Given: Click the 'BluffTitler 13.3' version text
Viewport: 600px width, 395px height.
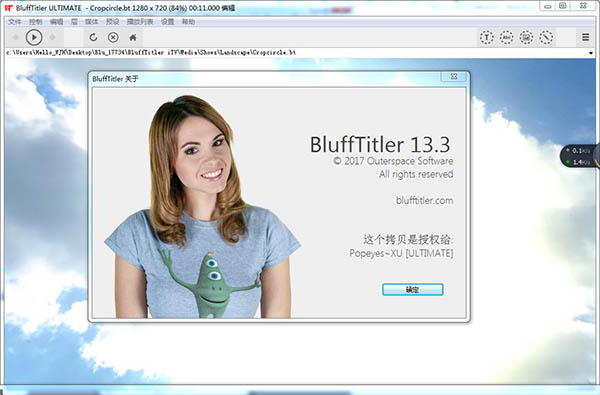Looking at the screenshot, I should 380,145.
